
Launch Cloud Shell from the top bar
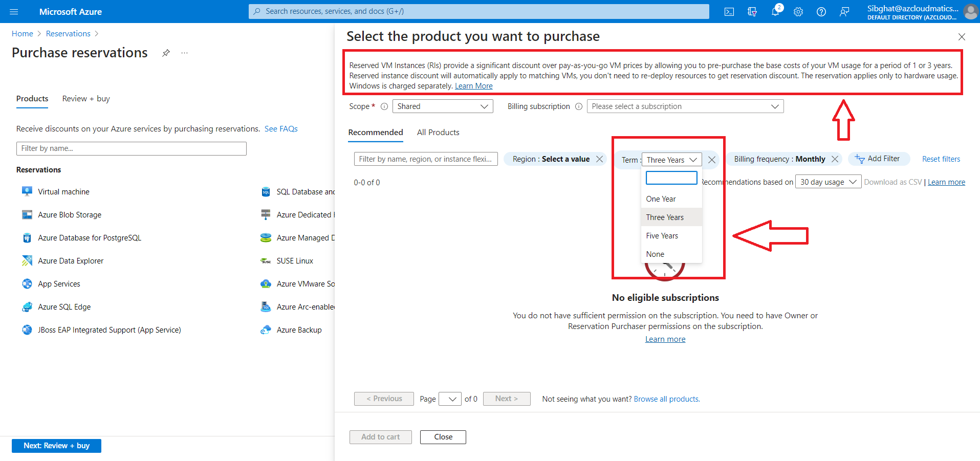point(729,11)
